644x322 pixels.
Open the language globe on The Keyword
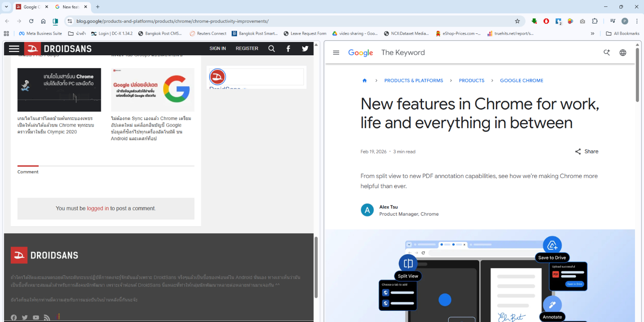[x=623, y=53]
